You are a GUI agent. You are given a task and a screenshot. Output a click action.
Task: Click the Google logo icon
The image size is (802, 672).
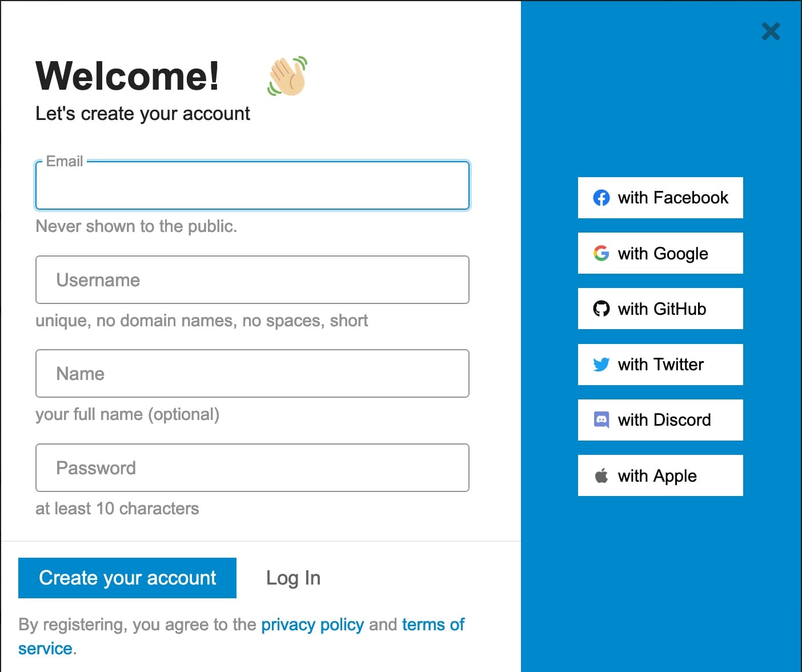point(601,253)
